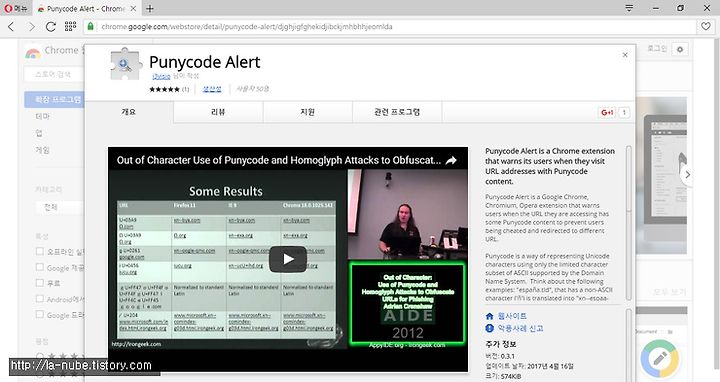This screenshot has height=382, width=720.
Task: Check the Google 드라이브 checkbox
Action: pos(39,315)
